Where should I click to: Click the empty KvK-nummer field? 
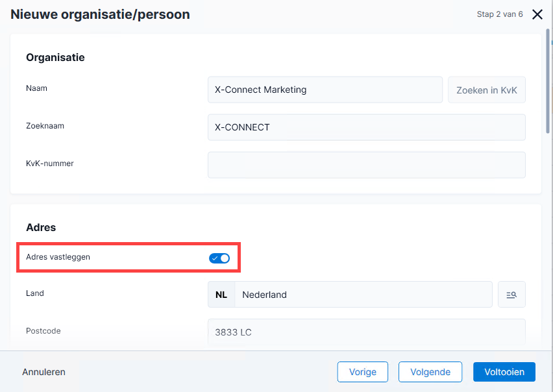coord(367,165)
